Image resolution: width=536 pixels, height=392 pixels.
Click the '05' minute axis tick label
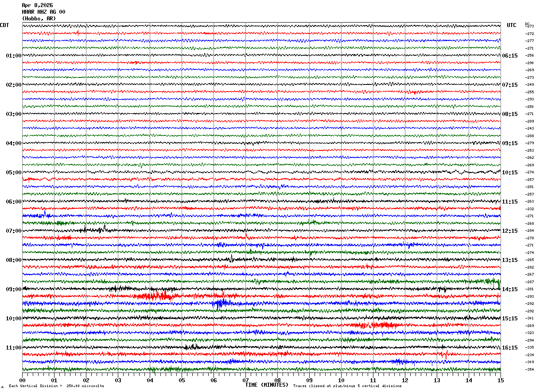182,380
